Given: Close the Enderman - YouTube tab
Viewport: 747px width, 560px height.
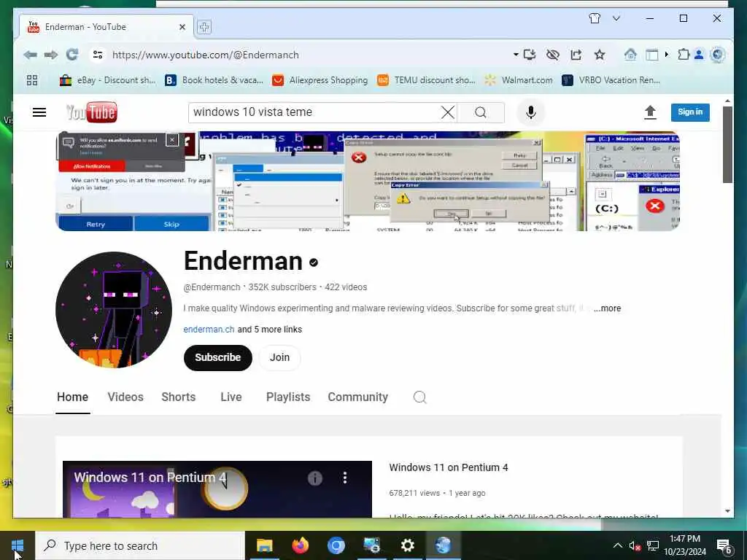Looking at the screenshot, I should tap(182, 27).
